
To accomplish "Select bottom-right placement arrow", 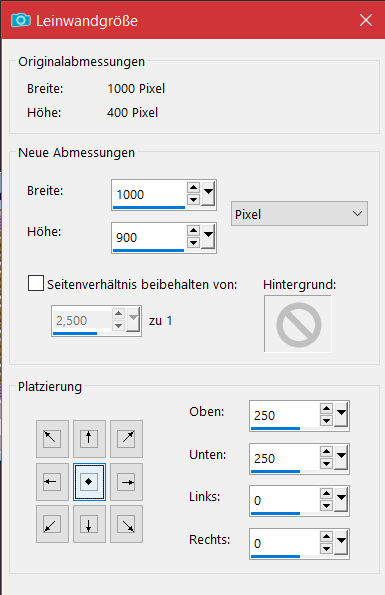I will coord(126,524).
